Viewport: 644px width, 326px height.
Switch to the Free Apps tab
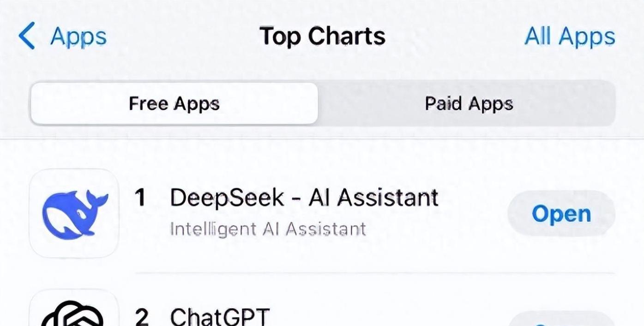point(174,103)
